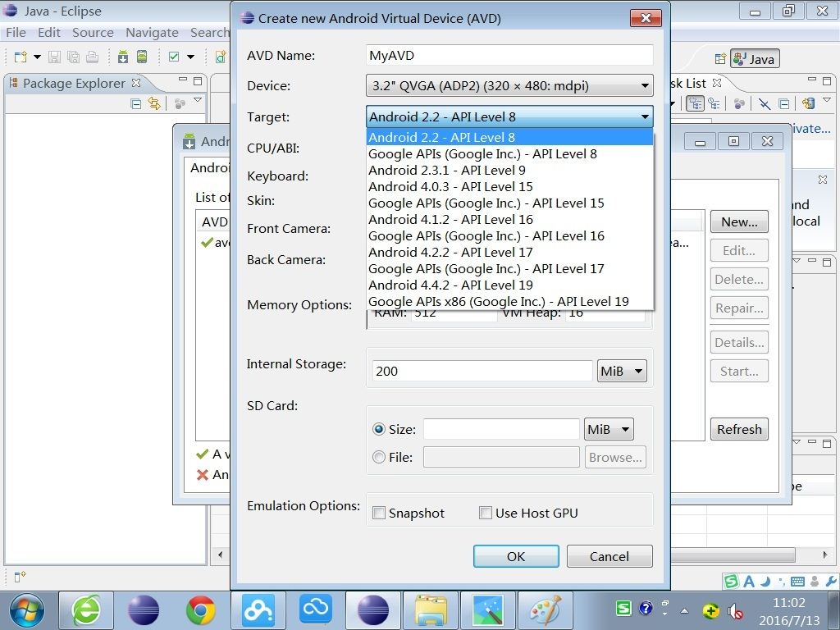840x630 pixels.
Task: Enable the Use Host GPU checkbox
Action: pyautogui.click(x=486, y=513)
